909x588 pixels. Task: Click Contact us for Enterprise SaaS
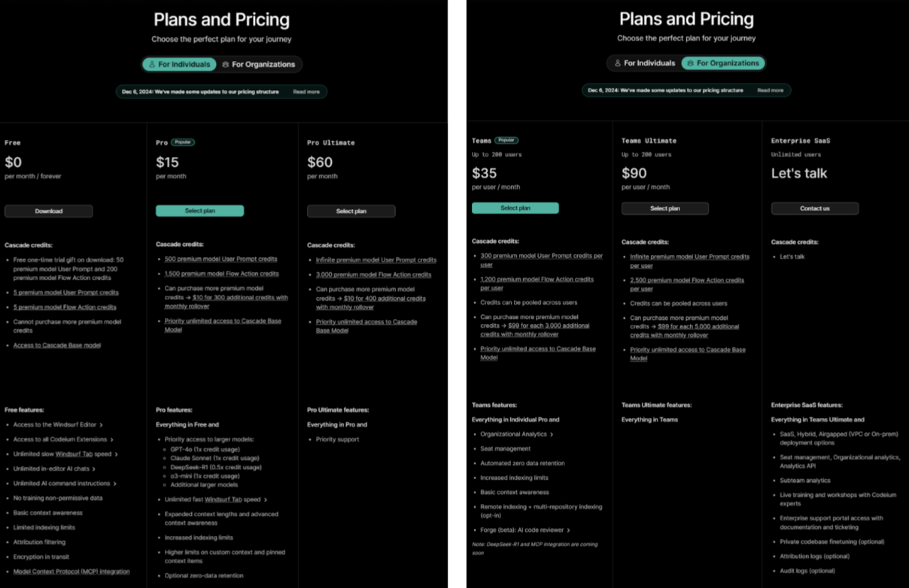[x=815, y=208]
